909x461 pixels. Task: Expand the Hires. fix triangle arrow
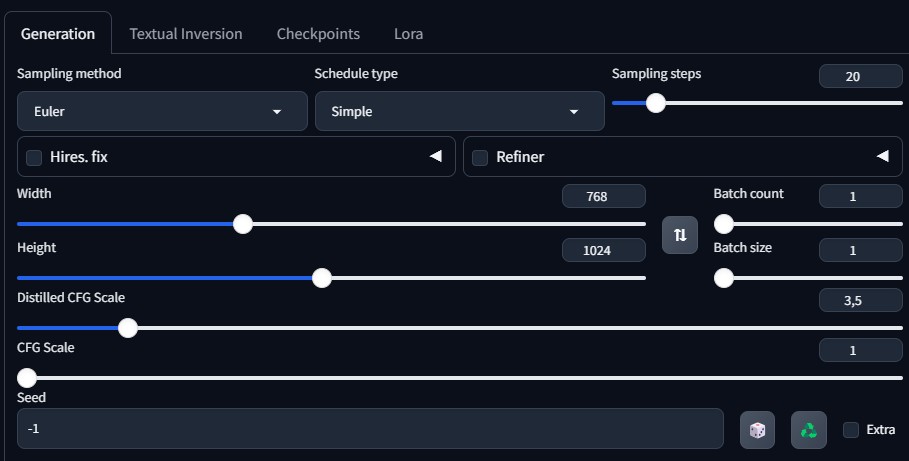435,156
